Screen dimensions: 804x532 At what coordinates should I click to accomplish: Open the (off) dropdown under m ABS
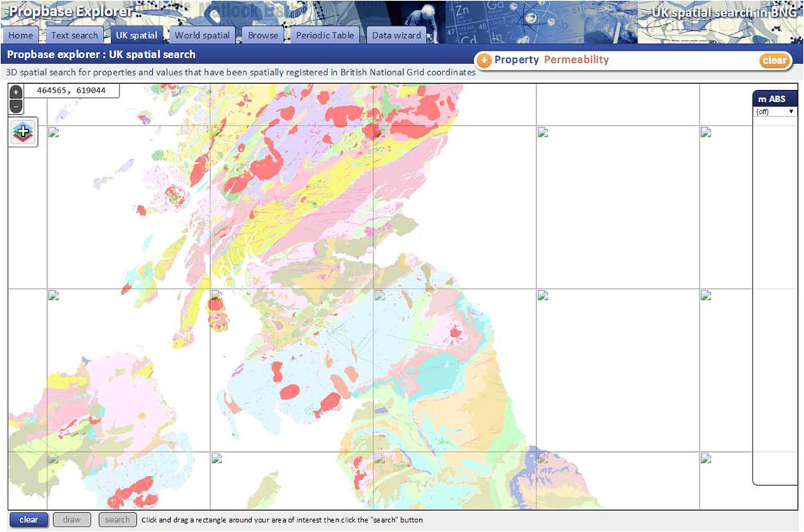[775, 110]
